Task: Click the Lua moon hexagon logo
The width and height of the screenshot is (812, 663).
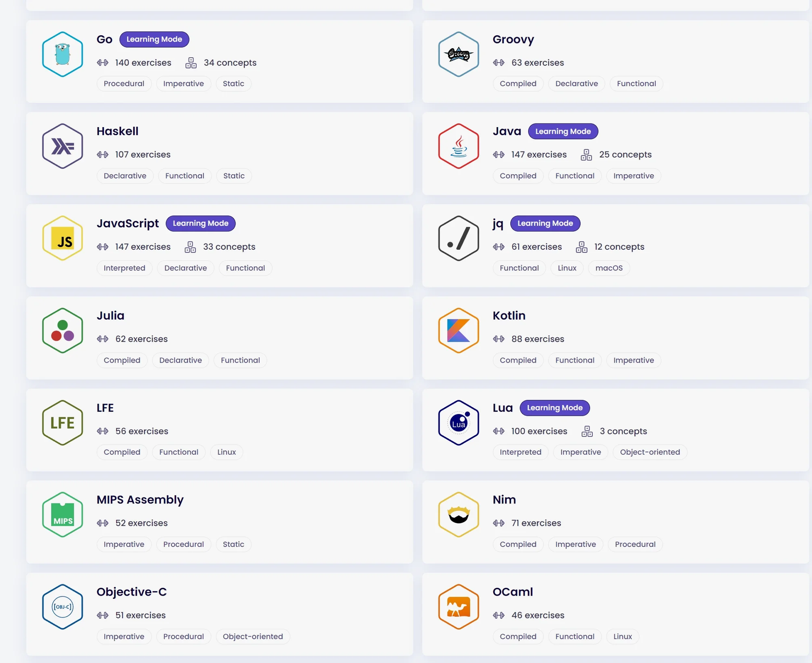Action: pyautogui.click(x=458, y=423)
